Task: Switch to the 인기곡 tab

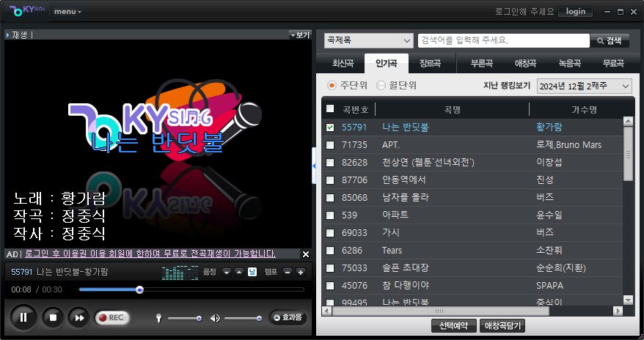Action: (387, 64)
